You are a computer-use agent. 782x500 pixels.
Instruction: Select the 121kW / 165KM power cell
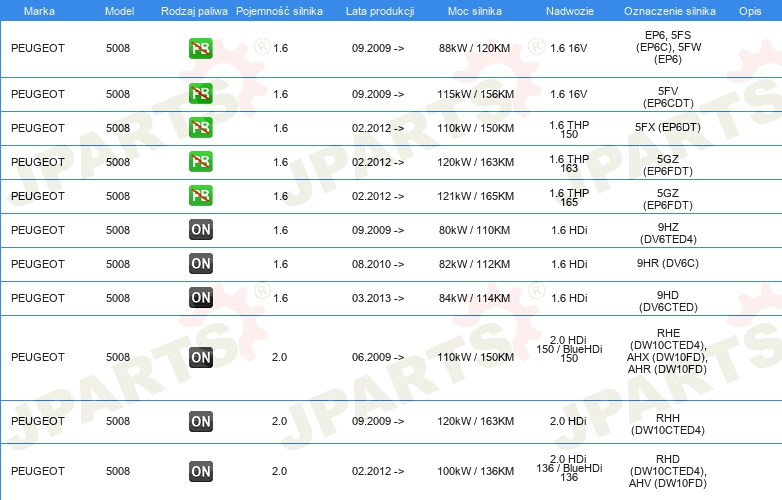pyautogui.click(x=475, y=196)
